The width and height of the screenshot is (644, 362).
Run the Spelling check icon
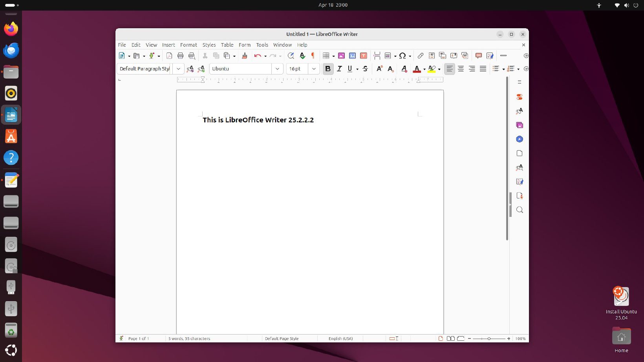(x=302, y=56)
